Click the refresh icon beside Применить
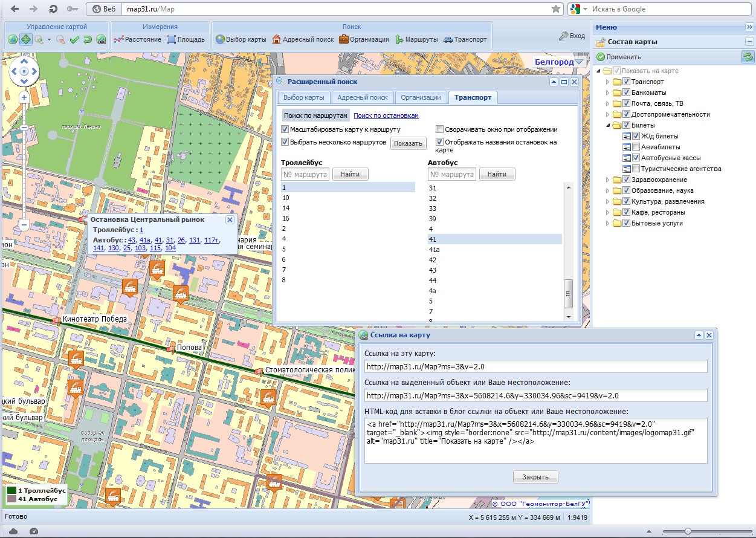756x538 pixels. coord(748,57)
